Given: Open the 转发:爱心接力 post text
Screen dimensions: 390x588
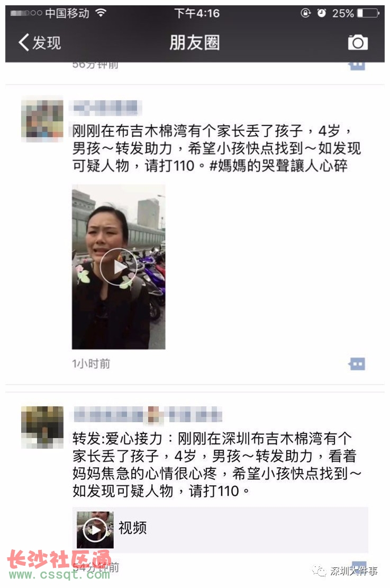Looking at the screenshot, I should pyautogui.click(x=216, y=464).
